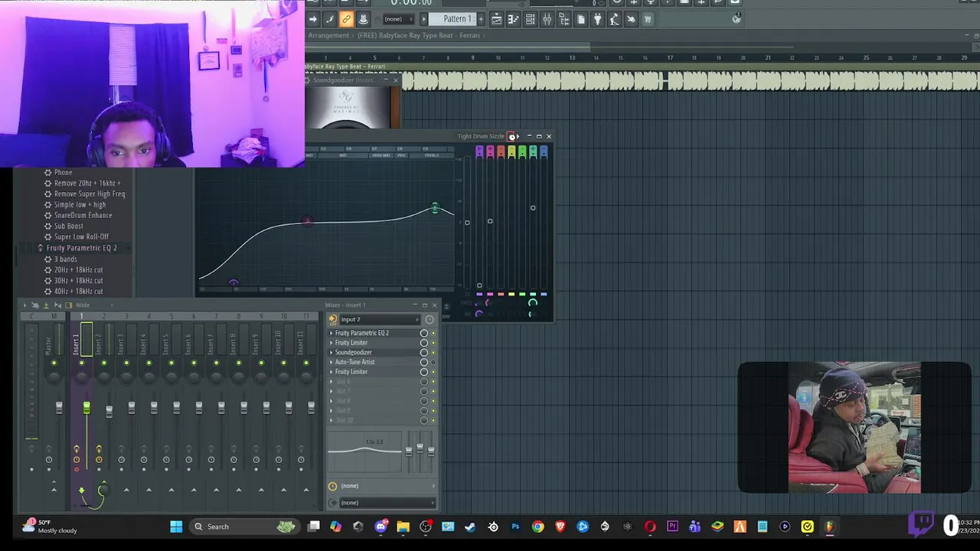Click Arrangement breadcrumb in playlist

[328, 35]
